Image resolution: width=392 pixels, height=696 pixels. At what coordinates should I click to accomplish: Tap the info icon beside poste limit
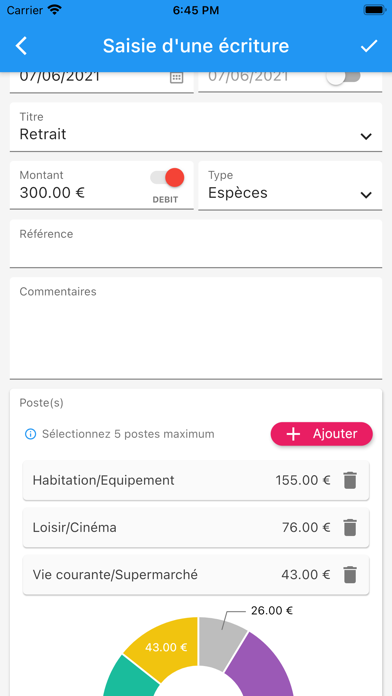point(30,434)
